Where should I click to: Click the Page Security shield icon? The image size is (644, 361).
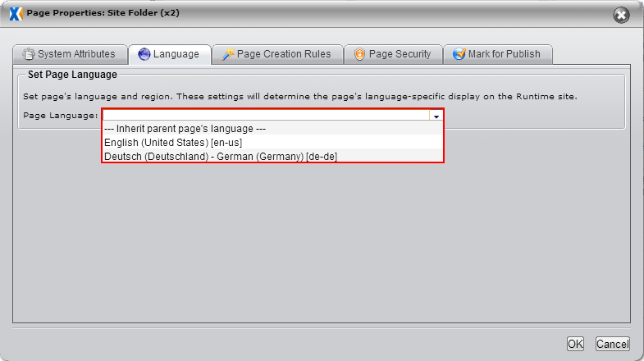360,54
